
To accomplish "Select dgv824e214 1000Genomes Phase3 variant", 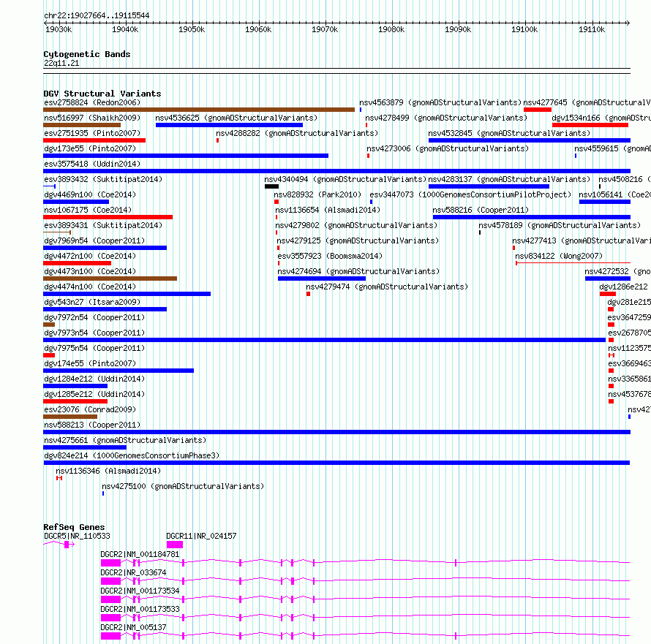I will [132, 455].
